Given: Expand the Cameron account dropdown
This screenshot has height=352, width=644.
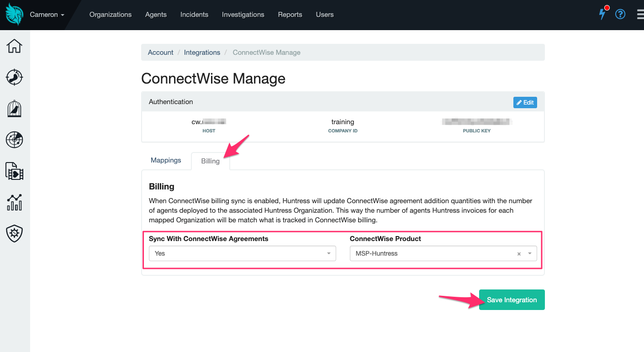Looking at the screenshot, I should pyautogui.click(x=47, y=15).
